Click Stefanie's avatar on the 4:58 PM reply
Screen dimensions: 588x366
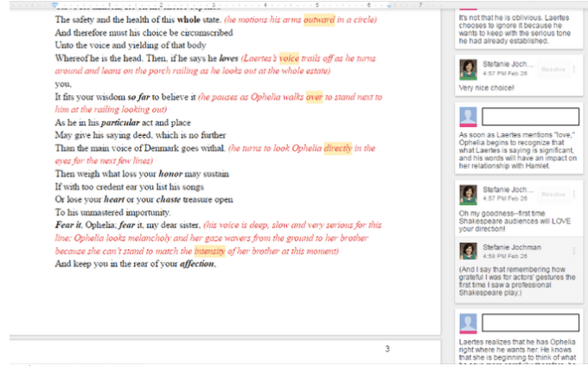click(469, 252)
